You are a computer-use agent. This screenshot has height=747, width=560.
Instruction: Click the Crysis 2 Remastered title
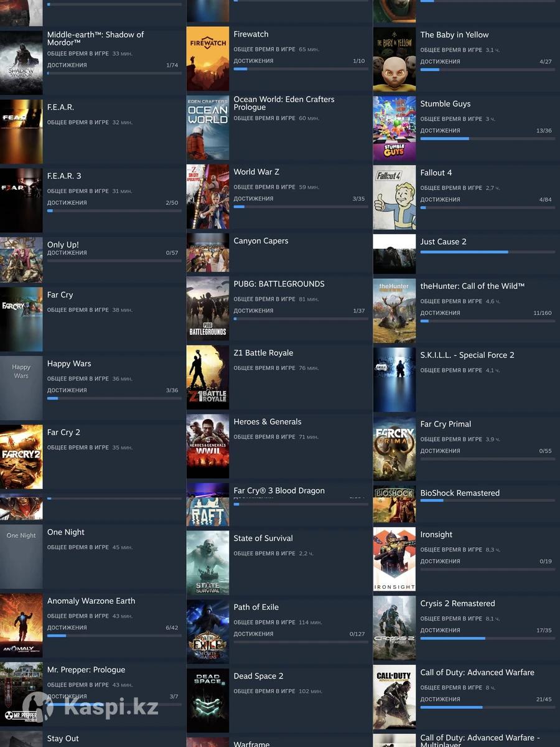tap(457, 603)
